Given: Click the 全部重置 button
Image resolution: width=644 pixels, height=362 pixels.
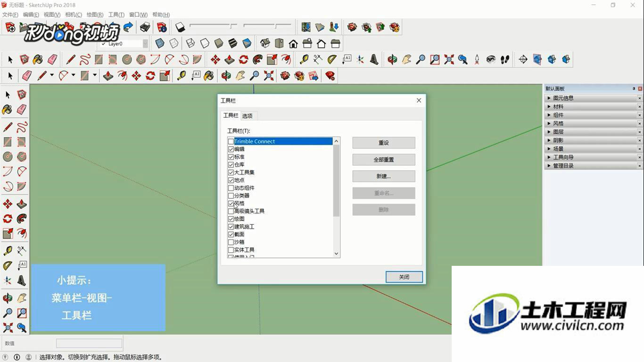Looking at the screenshot, I should (384, 160).
